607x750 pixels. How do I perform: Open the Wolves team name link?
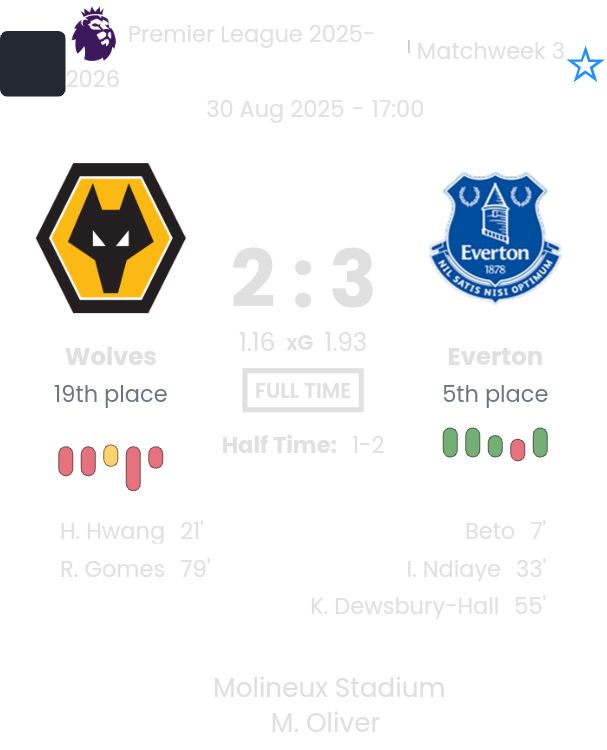[x=111, y=357]
